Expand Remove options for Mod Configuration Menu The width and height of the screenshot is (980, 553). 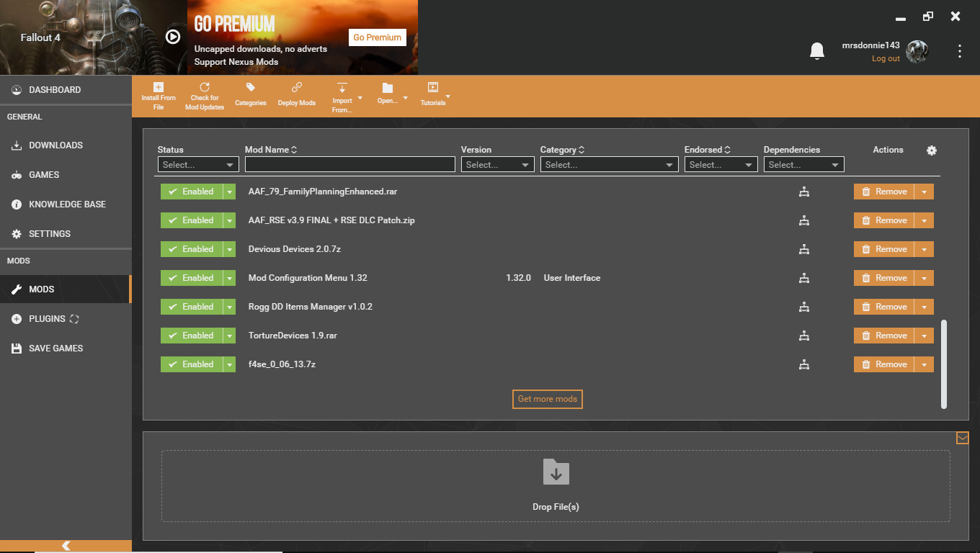click(x=925, y=278)
